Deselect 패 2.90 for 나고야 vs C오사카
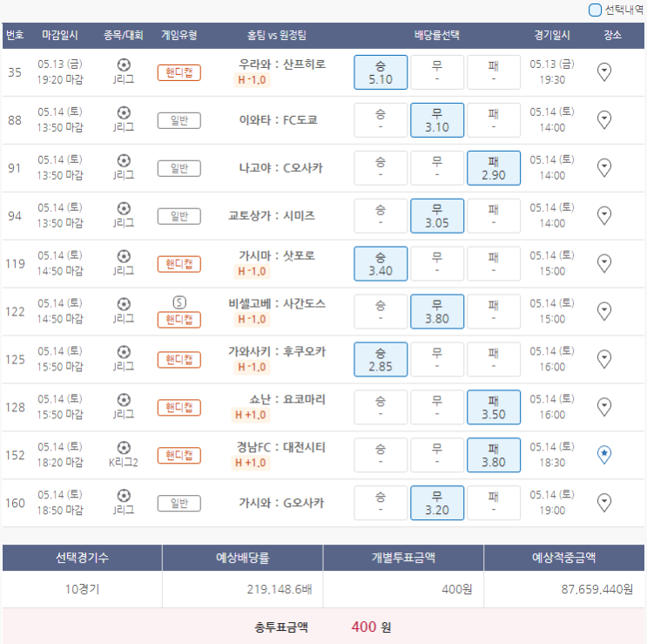This screenshot has width=647, height=644. pos(494,168)
